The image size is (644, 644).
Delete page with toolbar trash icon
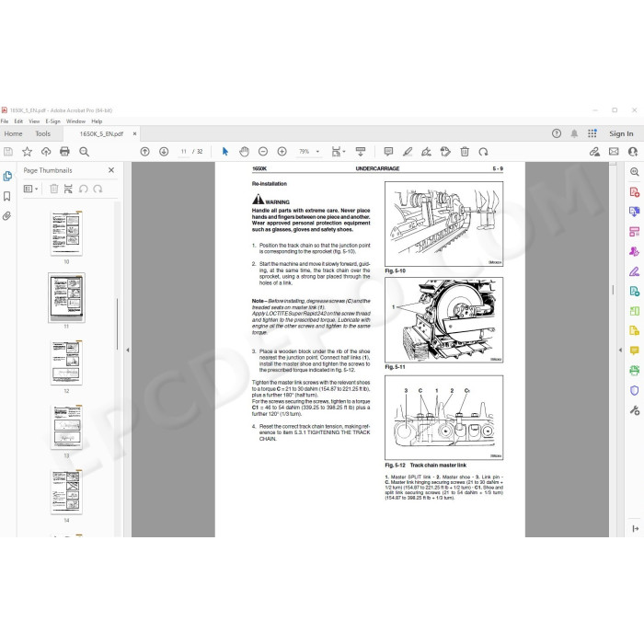point(465,152)
